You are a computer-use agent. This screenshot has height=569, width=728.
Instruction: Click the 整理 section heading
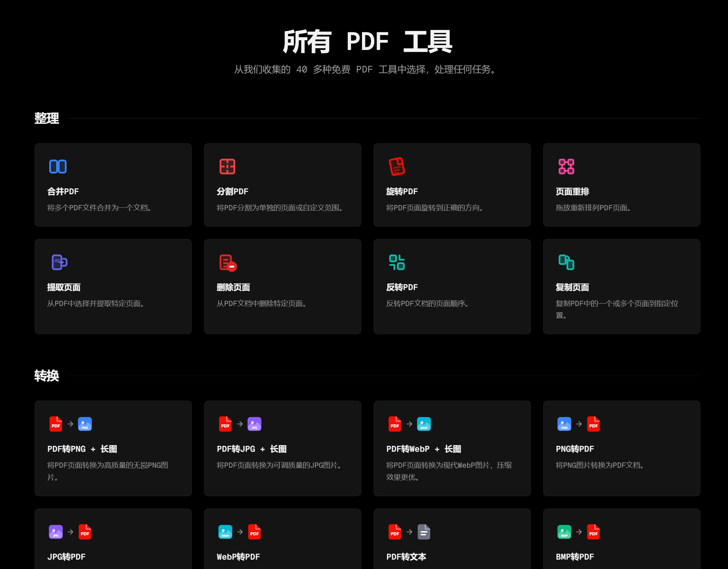[47, 118]
